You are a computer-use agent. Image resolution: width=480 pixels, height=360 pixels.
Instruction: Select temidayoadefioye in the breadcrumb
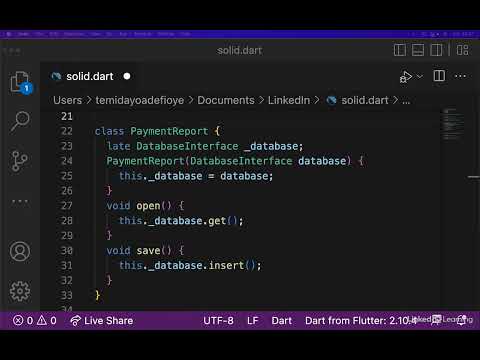[x=140, y=100]
